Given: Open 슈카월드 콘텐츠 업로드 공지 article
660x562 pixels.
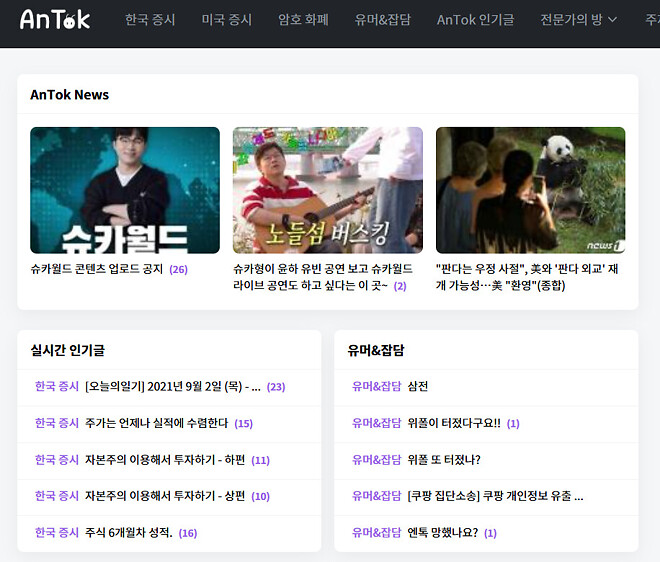Looking at the screenshot, I should [96, 269].
